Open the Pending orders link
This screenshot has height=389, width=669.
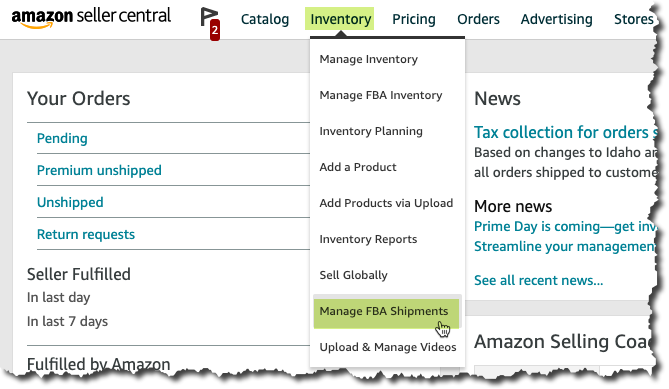(x=62, y=138)
